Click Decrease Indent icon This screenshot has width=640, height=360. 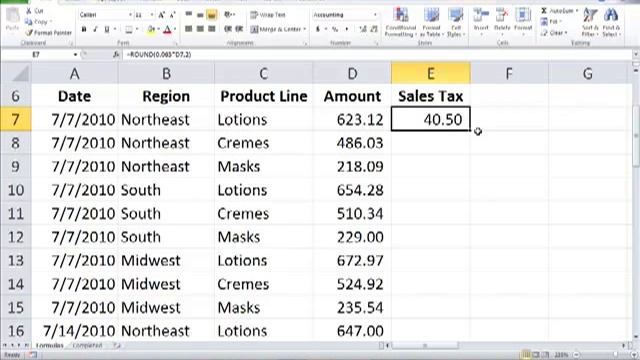pyautogui.click(x=228, y=29)
